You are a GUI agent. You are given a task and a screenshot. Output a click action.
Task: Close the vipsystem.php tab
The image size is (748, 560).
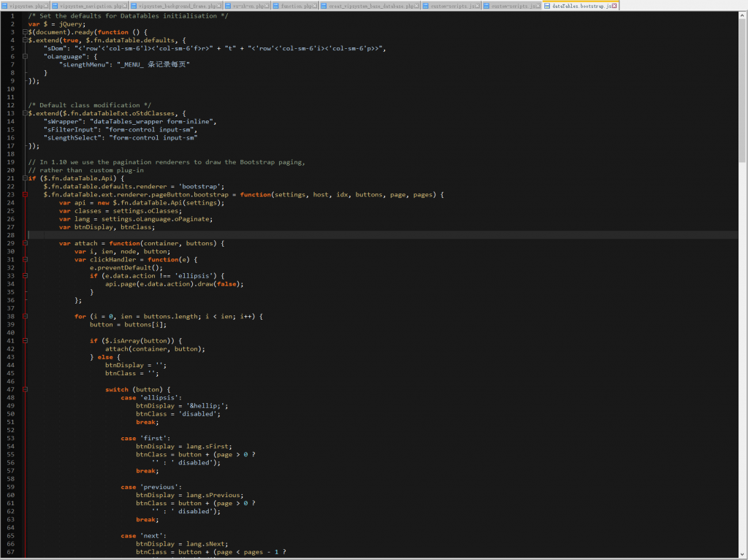point(47,6)
